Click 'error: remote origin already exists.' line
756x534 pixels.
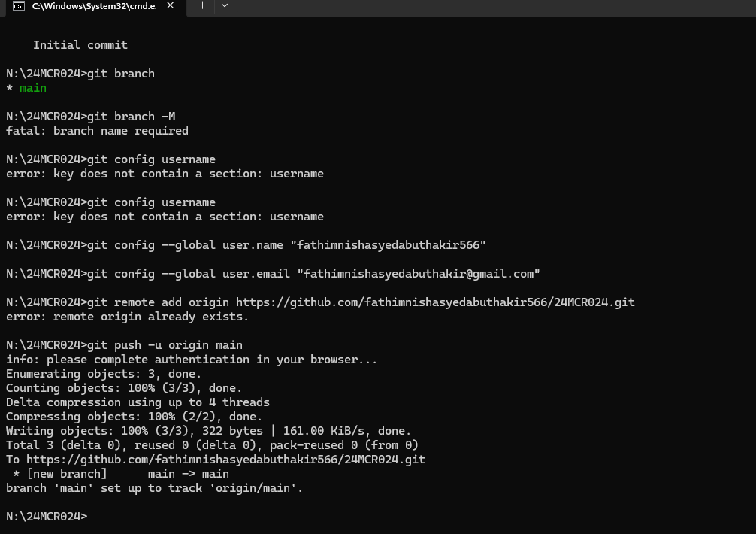coord(127,317)
